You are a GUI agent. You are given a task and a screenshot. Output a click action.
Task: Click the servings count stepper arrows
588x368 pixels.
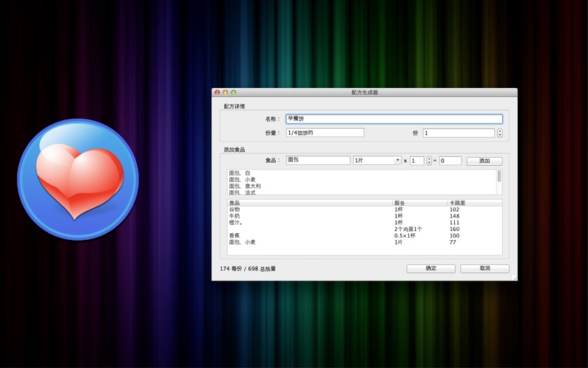(500, 133)
